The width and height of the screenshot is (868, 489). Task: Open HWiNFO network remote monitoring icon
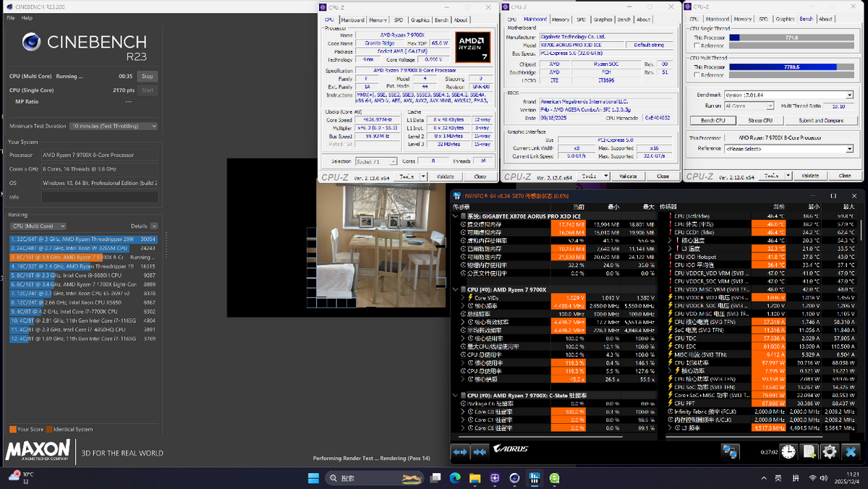730,452
